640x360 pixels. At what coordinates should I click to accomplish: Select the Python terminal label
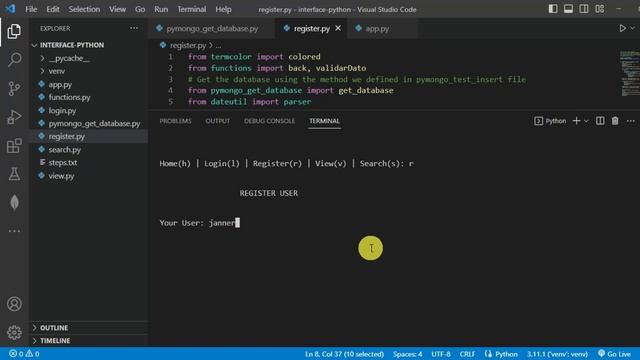coord(550,121)
